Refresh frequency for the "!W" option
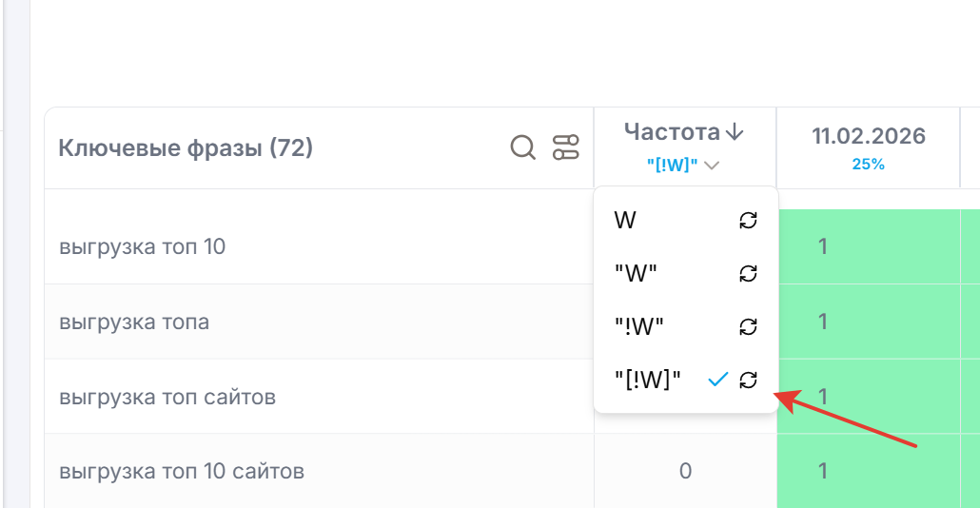Viewport: 980px width, 508px height. click(749, 327)
